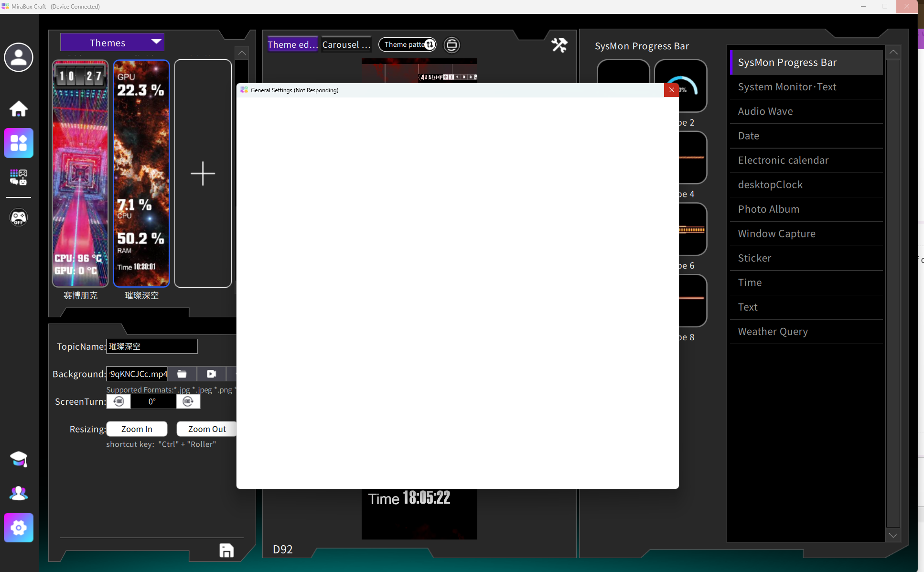This screenshot has width=924, height=572.
Task: Collapse the theme list with the up chevron
Action: click(242, 53)
